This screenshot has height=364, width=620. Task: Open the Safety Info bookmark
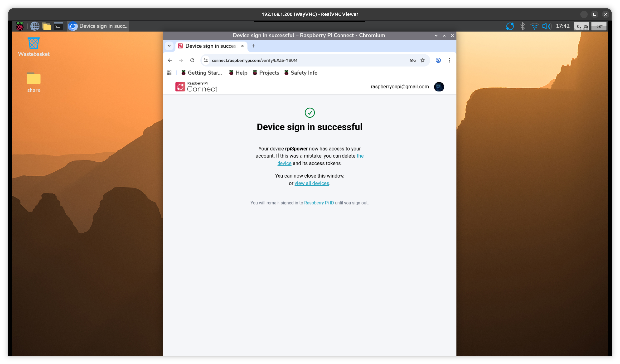pos(301,73)
